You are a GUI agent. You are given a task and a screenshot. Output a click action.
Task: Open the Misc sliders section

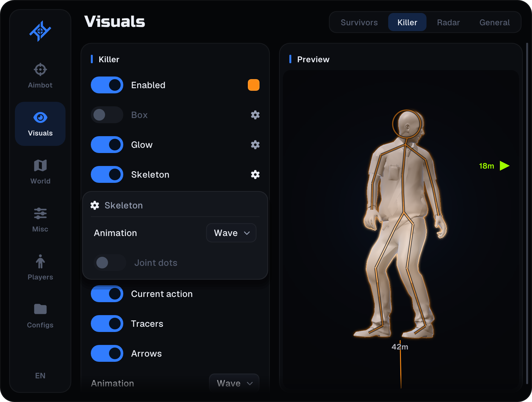(40, 219)
